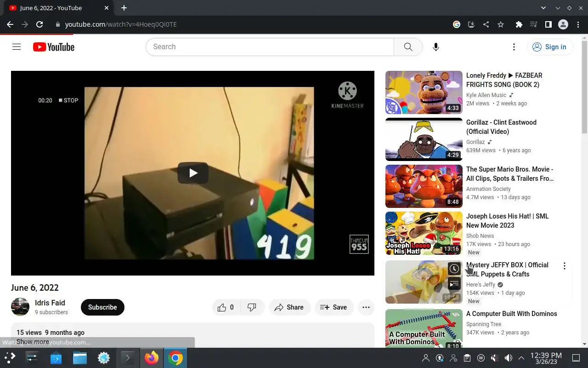588x368 pixels.
Task: Open media controls in Chrome toolbar
Action: 534,24
